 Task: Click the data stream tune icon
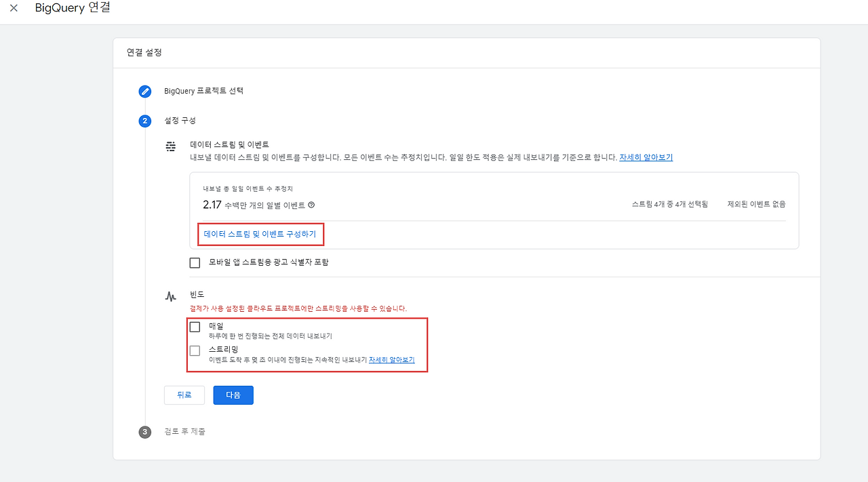tap(171, 146)
